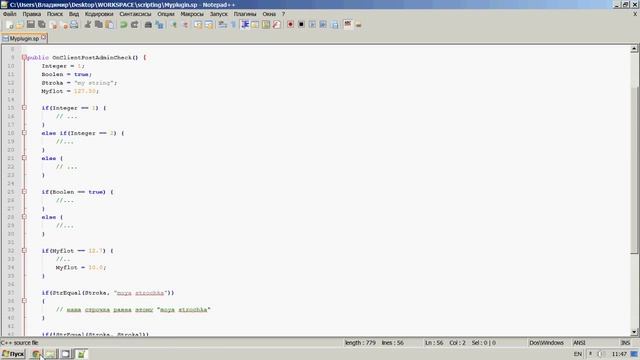This screenshot has width=640, height=360.
Task: Click 'length : 779' in status bar
Action: (x=360, y=343)
